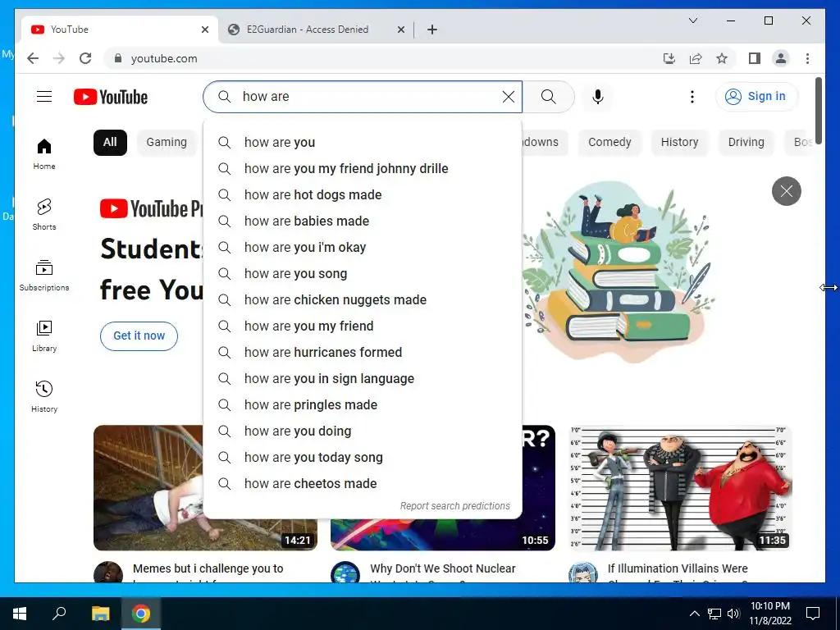840x630 pixels.
Task: Dismiss the YouTube Premium banner
Action: [786, 190]
